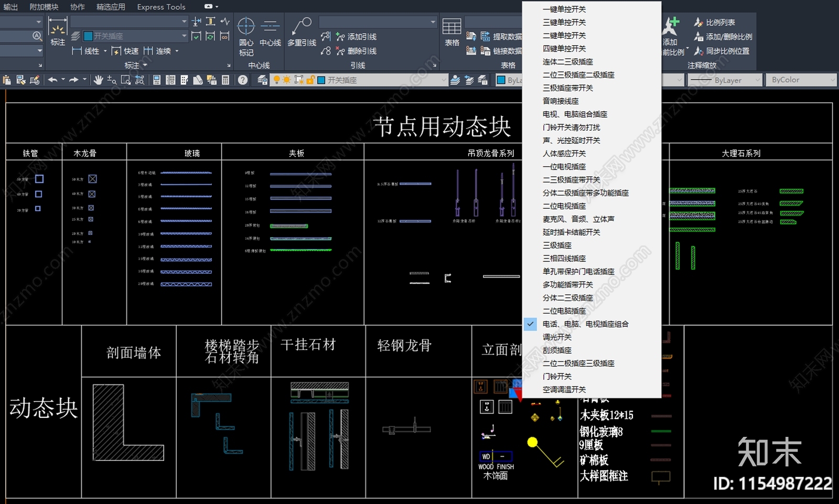Open the 附加模块 ribbon tab
The image size is (839, 504).
pyautogui.click(x=44, y=7)
